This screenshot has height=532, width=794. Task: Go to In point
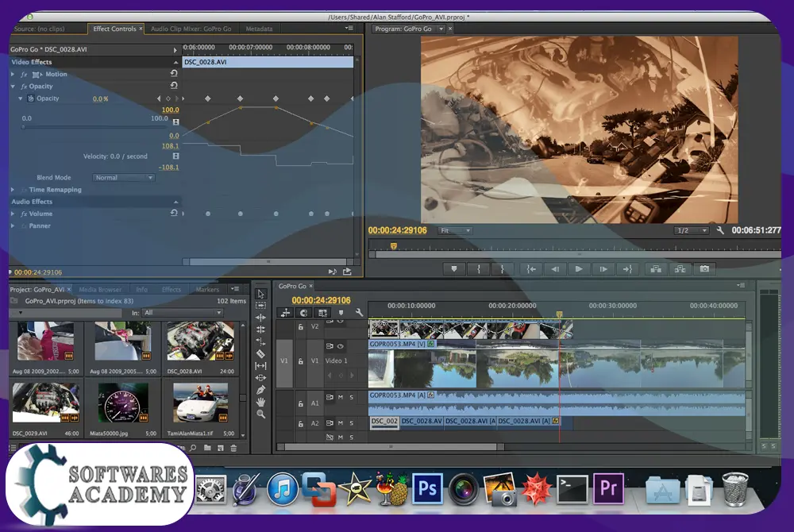pyautogui.click(x=530, y=269)
